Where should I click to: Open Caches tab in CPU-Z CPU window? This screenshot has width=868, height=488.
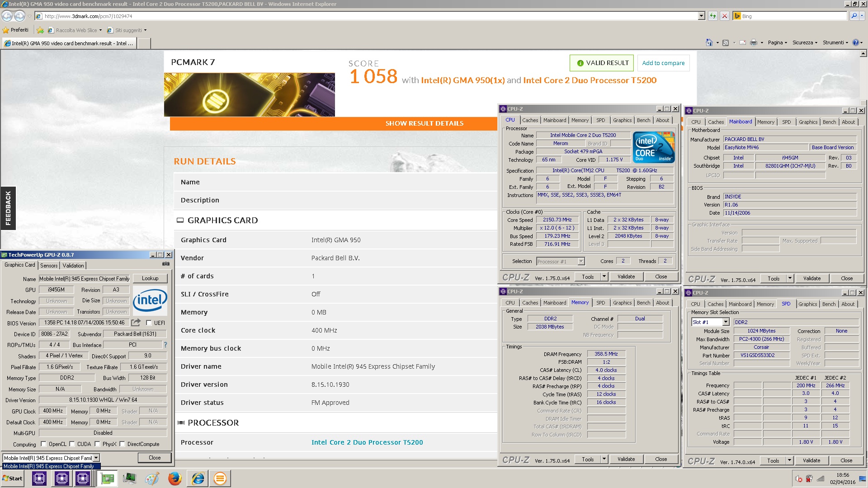(x=530, y=120)
